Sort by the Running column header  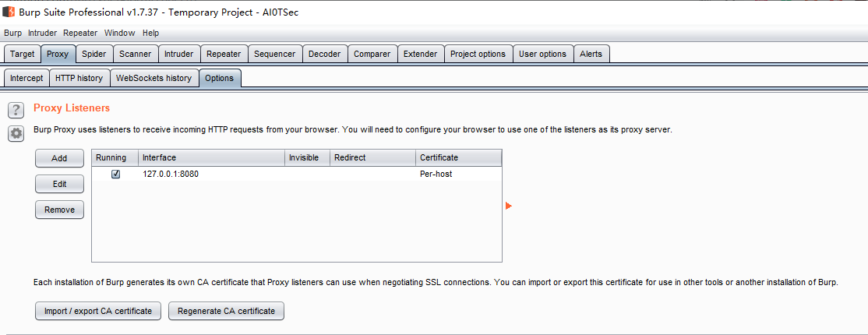(115, 158)
